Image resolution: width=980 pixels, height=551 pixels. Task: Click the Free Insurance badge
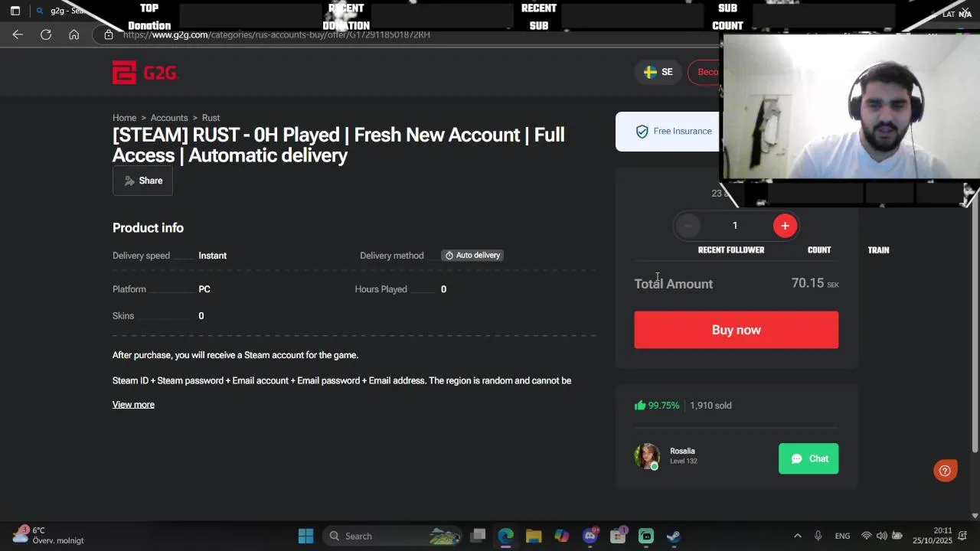[674, 132]
